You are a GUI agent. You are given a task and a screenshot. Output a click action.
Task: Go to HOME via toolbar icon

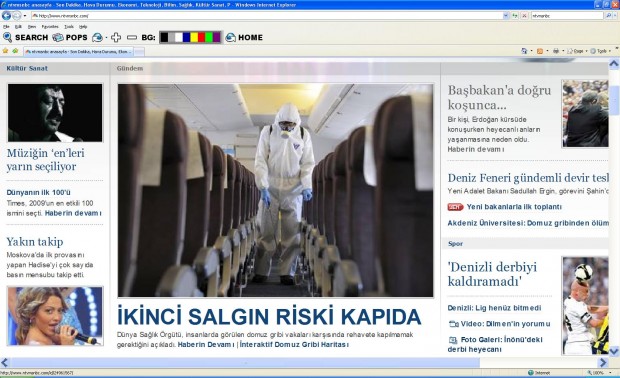pyautogui.click(x=231, y=37)
